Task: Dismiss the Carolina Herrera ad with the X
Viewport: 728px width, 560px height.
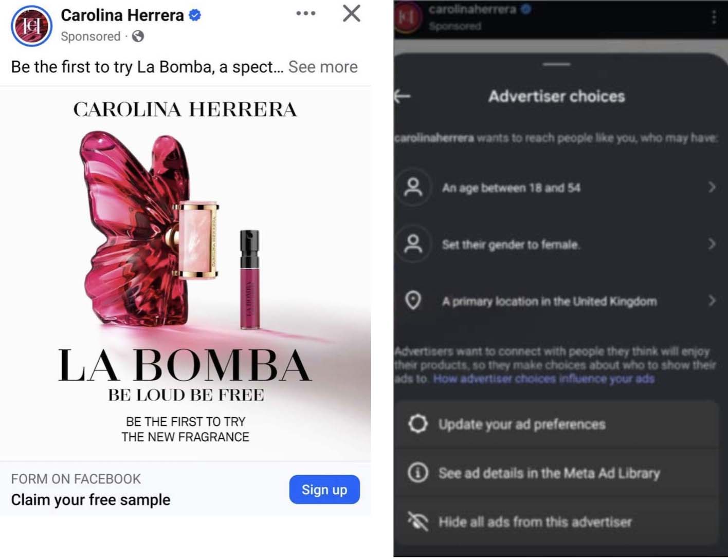Action: [352, 13]
